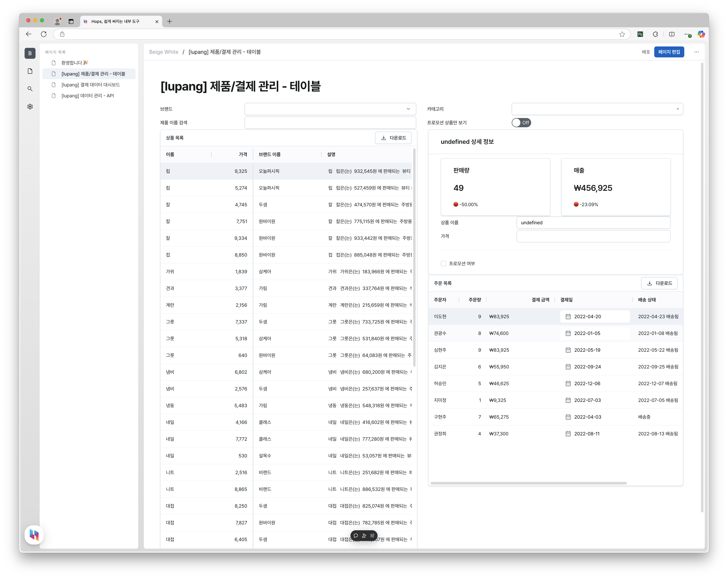This screenshot has height=578, width=728.
Task: Click the Hops browser tab
Action: pos(121,21)
